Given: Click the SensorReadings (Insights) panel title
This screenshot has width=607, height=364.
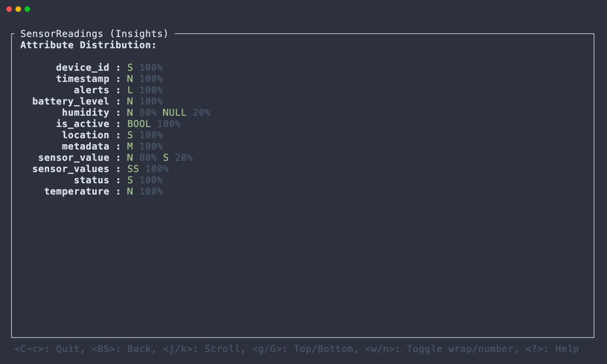Looking at the screenshot, I should [x=94, y=34].
